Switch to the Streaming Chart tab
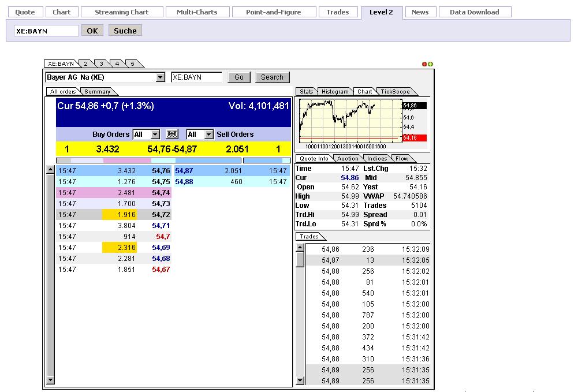The image size is (578, 392). [x=121, y=12]
